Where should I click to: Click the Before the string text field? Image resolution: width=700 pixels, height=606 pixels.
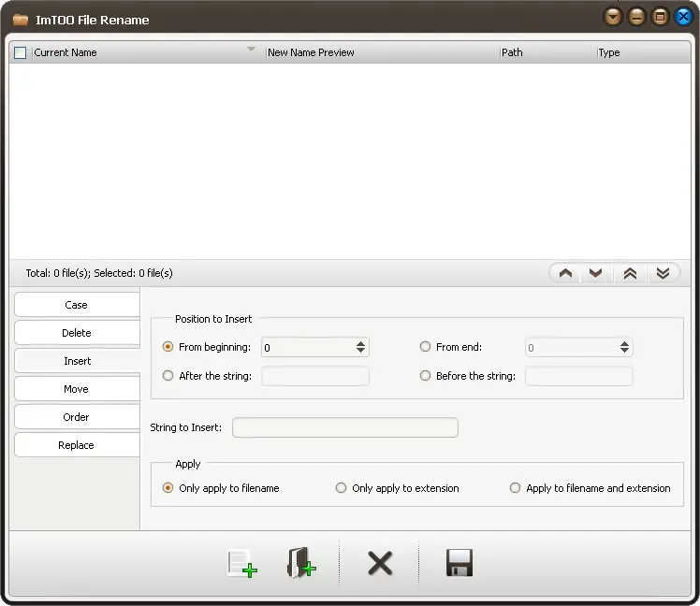[x=579, y=376]
